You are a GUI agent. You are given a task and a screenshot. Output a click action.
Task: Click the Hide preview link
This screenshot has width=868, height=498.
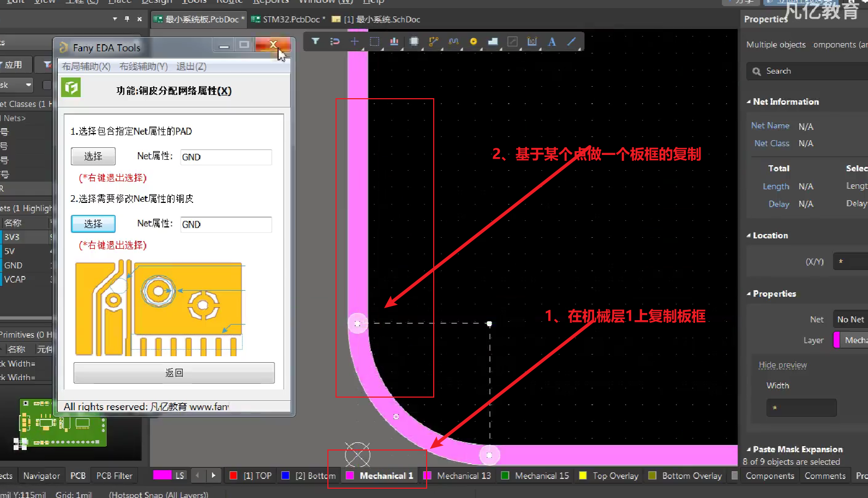tap(782, 365)
